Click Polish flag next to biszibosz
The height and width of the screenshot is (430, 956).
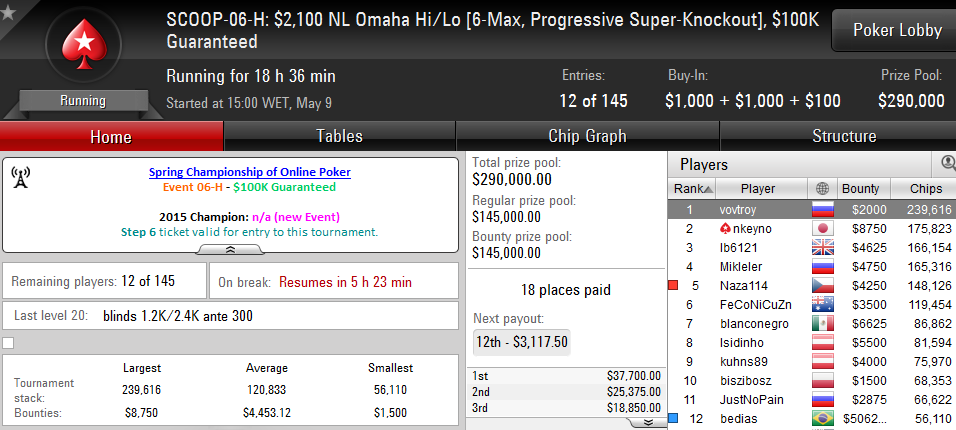[x=822, y=381]
